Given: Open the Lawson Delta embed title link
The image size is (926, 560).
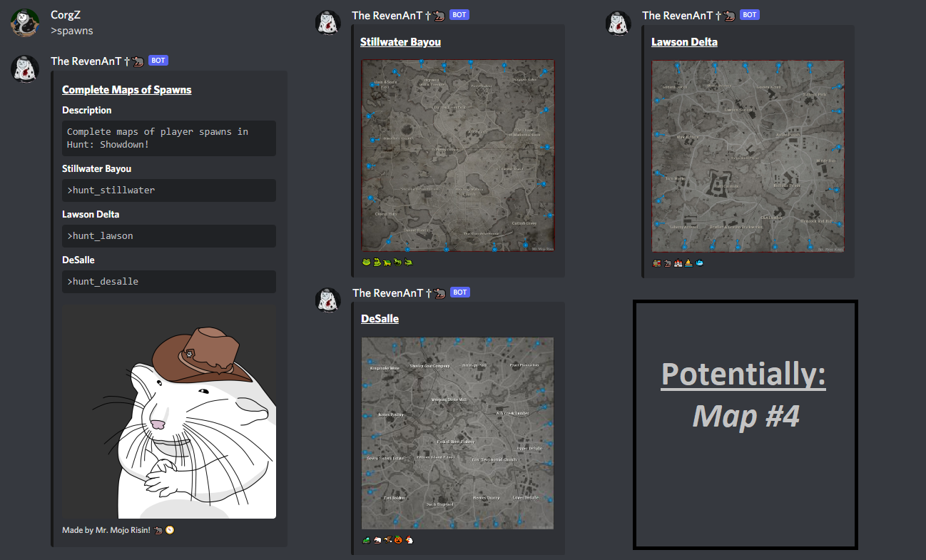Looking at the screenshot, I should tap(684, 42).
